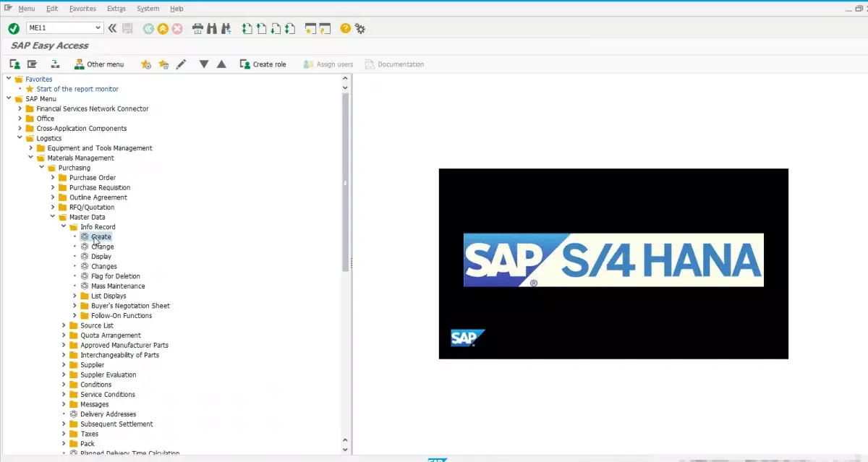Click the SAP Business Workplace icon
Screen dimensions: 868x462
55,64
